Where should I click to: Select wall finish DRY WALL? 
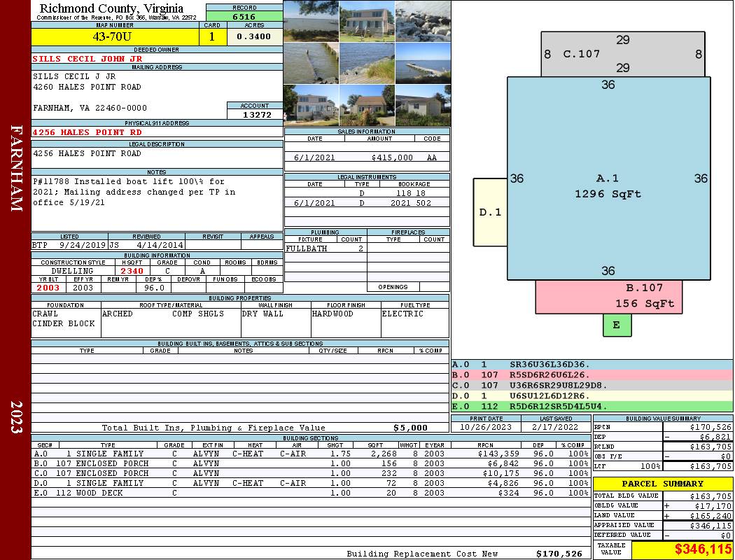pyautogui.click(x=262, y=314)
